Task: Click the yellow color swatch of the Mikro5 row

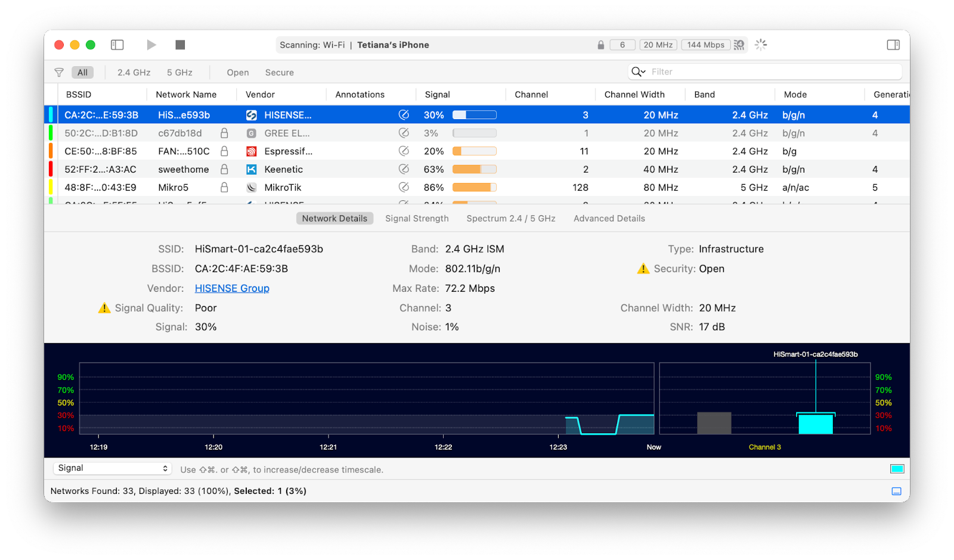Action: (x=51, y=187)
